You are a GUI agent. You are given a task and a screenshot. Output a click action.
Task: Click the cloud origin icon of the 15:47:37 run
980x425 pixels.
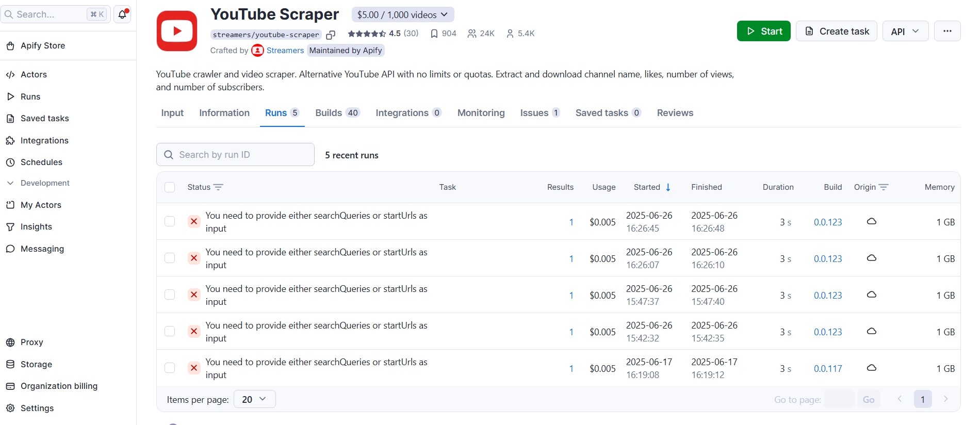(x=872, y=295)
